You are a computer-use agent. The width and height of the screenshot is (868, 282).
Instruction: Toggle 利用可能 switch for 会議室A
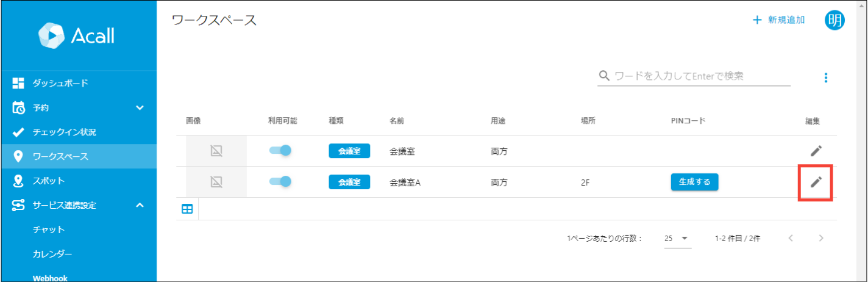point(280,181)
